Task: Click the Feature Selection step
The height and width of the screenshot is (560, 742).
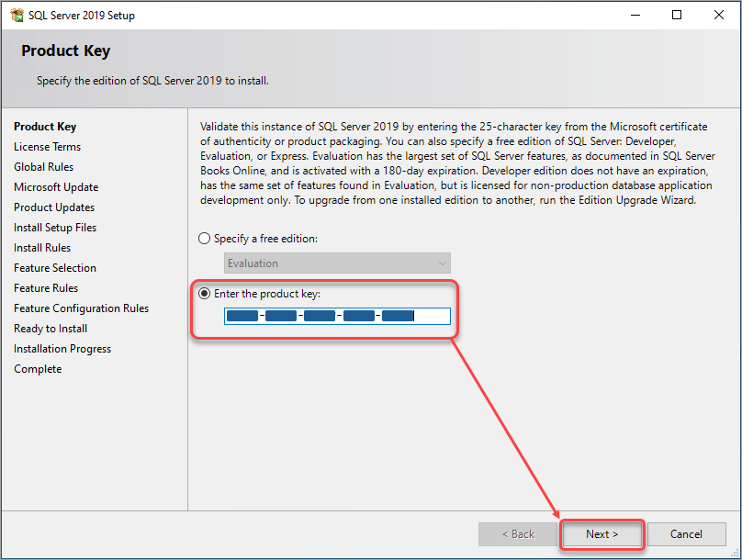Action: pyautogui.click(x=55, y=268)
